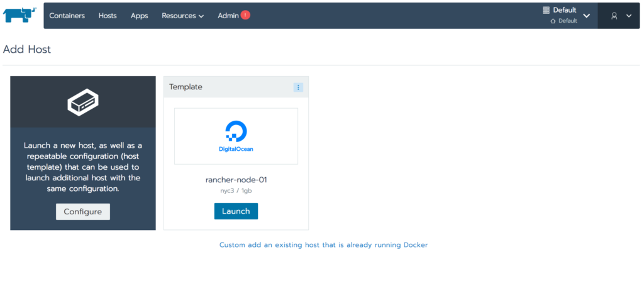Screen dimensions: 644x296
Task: Open the Apps section
Action: 139,16
